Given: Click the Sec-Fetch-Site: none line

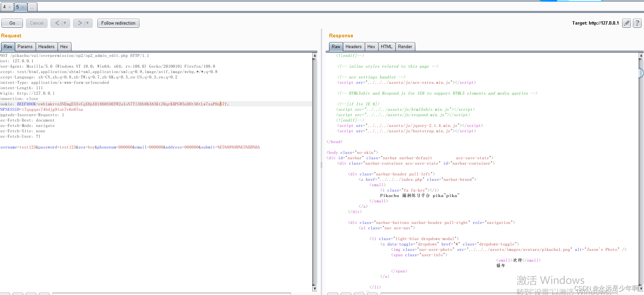Looking at the screenshot, I should click(23, 131).
